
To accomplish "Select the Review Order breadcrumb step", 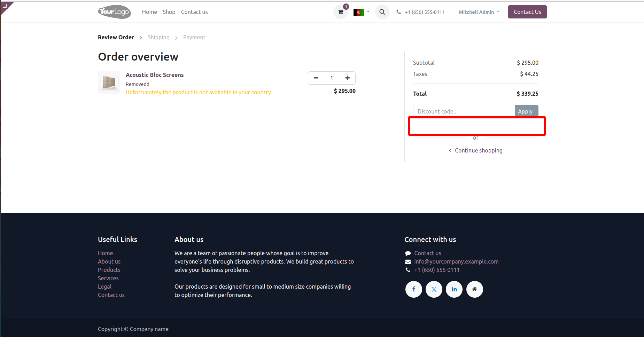I will pyautogui.click(x=116, y=37).
